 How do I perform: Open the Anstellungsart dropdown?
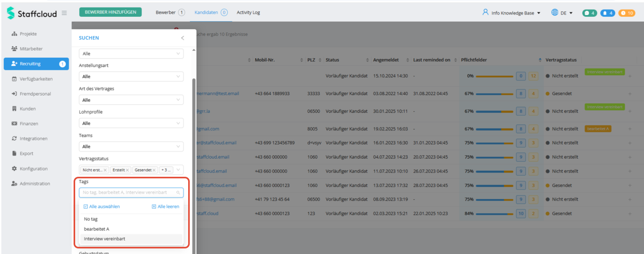131,76
